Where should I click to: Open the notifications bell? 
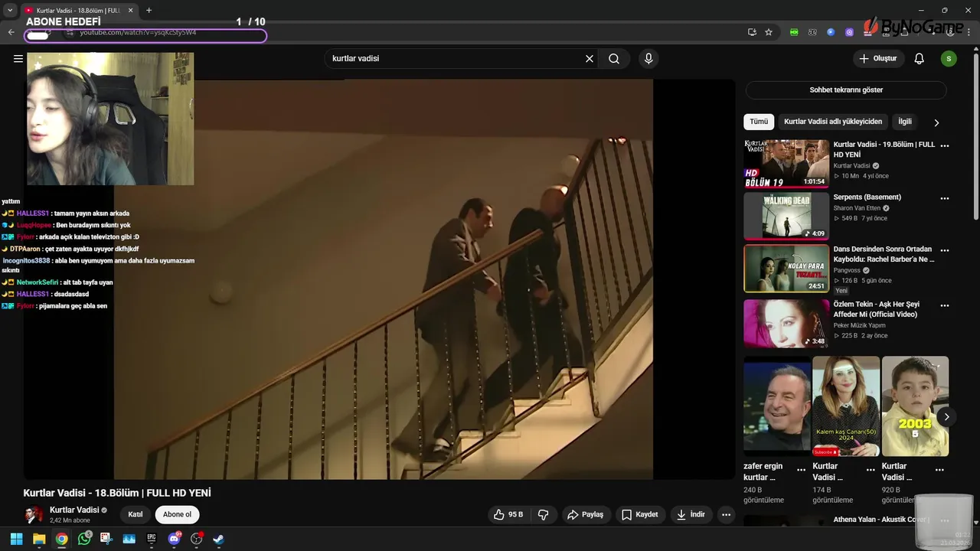coord(920,59)
